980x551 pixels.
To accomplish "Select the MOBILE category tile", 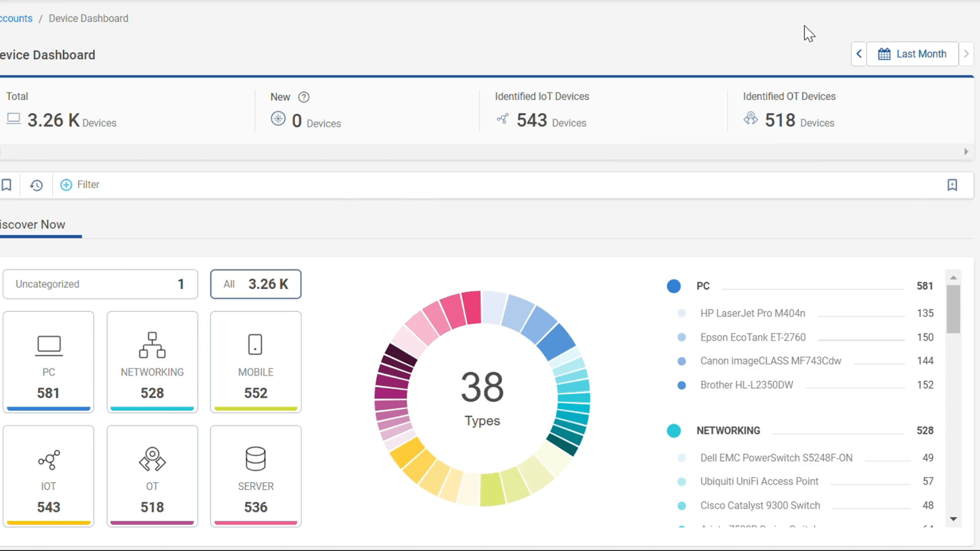I will point(256,362).
